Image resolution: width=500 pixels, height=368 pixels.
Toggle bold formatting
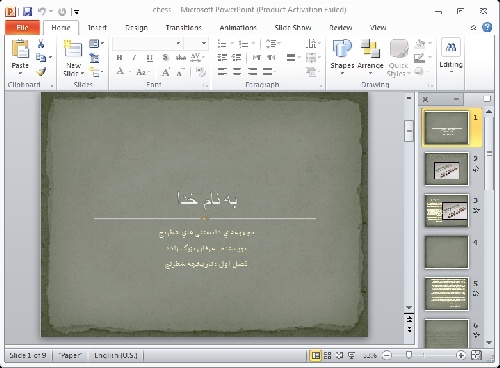point(119,58)
